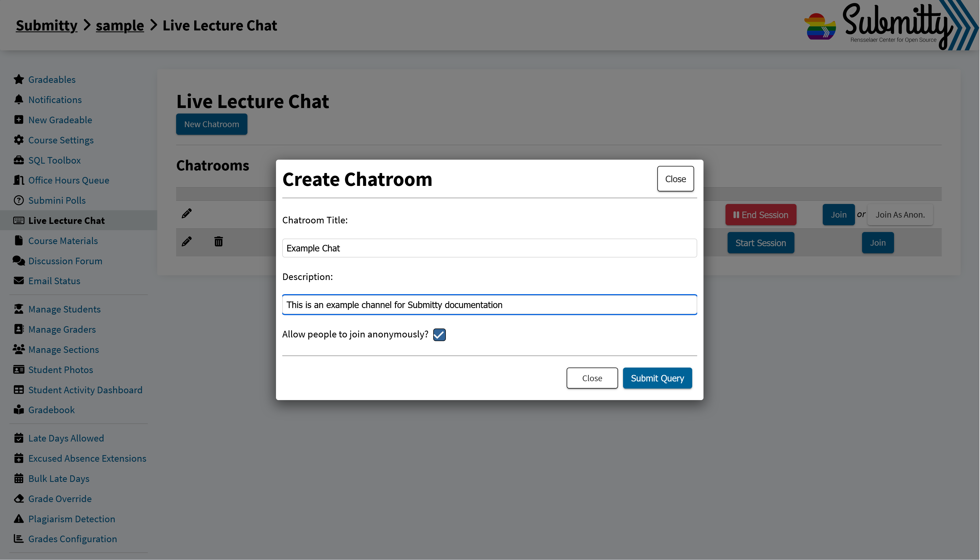Toggle the allow anonymous join checkbox
This screenshot has width=980, height=560.
coord(439,335)
